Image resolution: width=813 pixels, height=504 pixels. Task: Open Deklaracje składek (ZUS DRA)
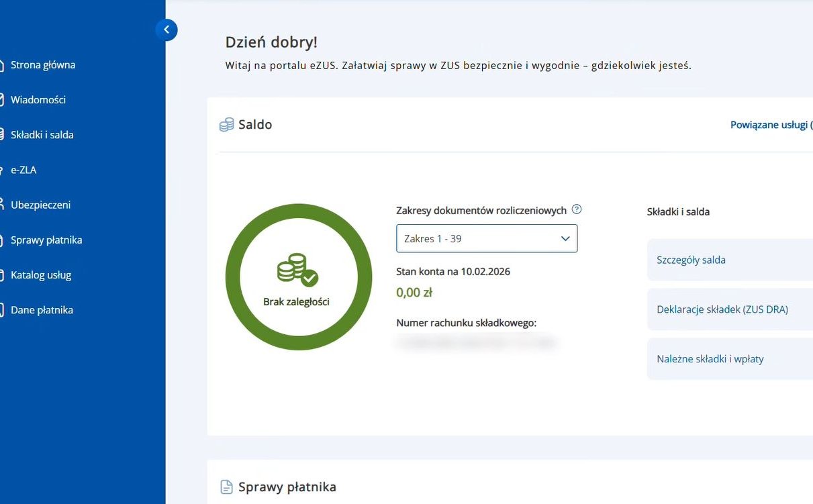pos(722,309)
